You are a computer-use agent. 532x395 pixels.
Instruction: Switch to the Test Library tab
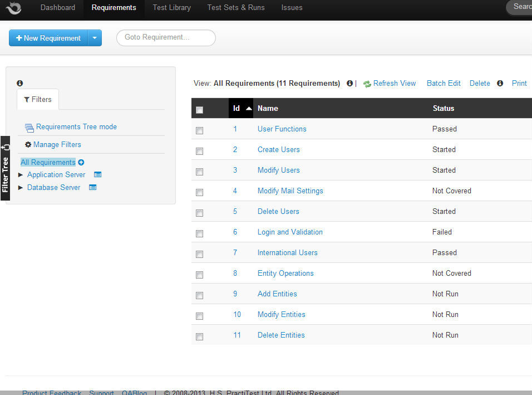pos(171,8)
